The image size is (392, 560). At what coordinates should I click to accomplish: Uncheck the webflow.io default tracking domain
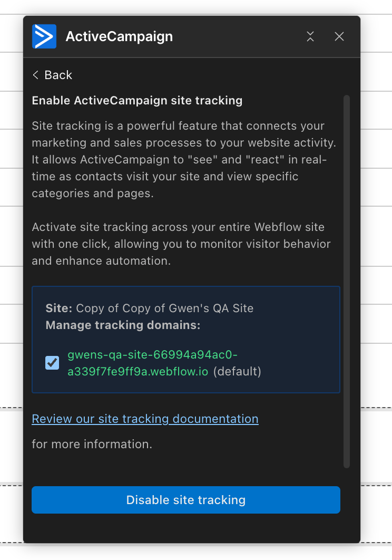click(x=51, y=363)
